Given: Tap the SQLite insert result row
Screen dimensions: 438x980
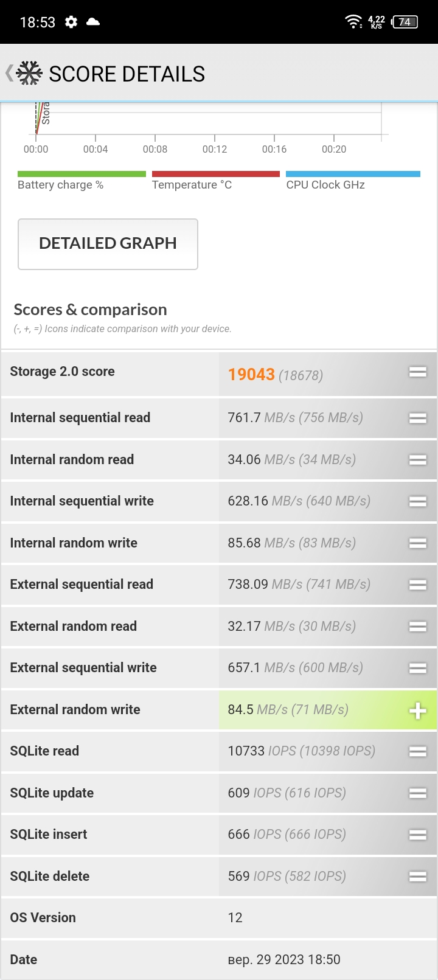Looking at the screenshot, I should coord(219,835).
